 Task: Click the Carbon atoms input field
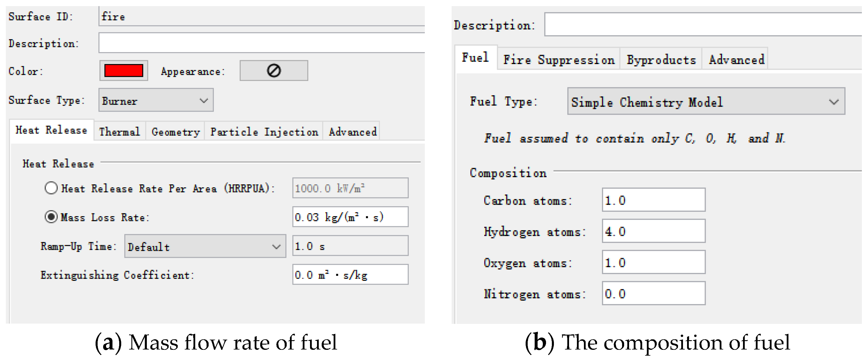(x=653, y=200)
